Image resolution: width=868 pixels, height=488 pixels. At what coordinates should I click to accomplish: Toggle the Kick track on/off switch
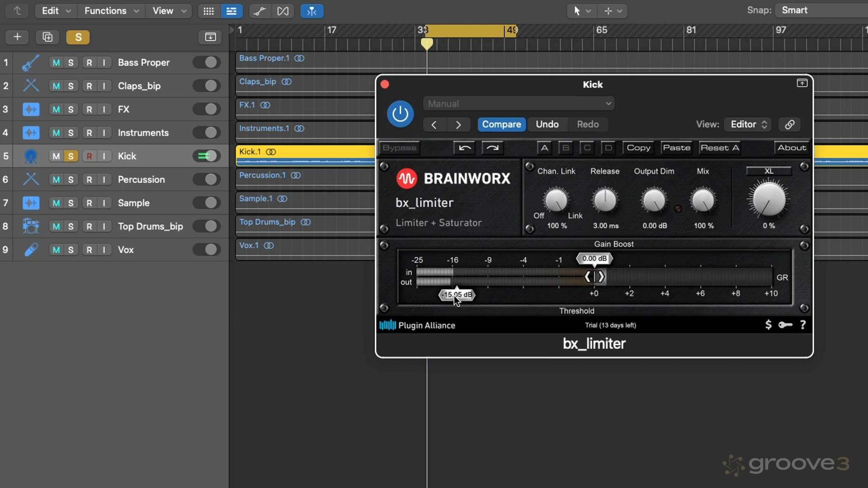tap(207, 156)
